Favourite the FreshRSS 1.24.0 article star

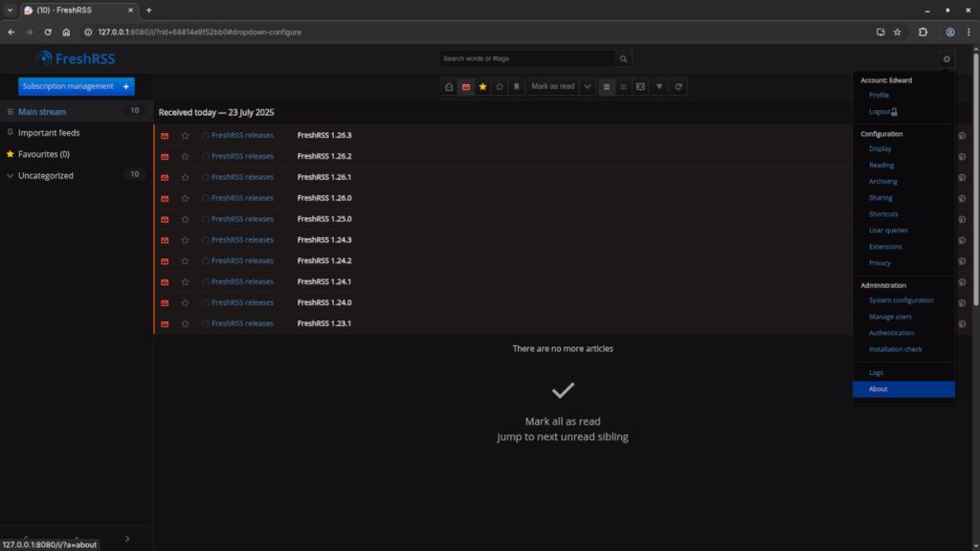click(185, 303)
